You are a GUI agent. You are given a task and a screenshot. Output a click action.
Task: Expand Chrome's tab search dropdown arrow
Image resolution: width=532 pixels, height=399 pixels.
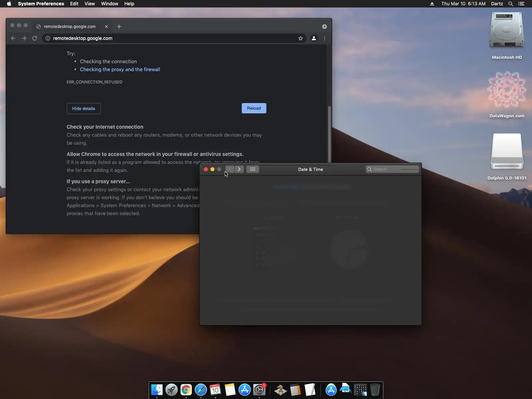click(x=325, y=27)
